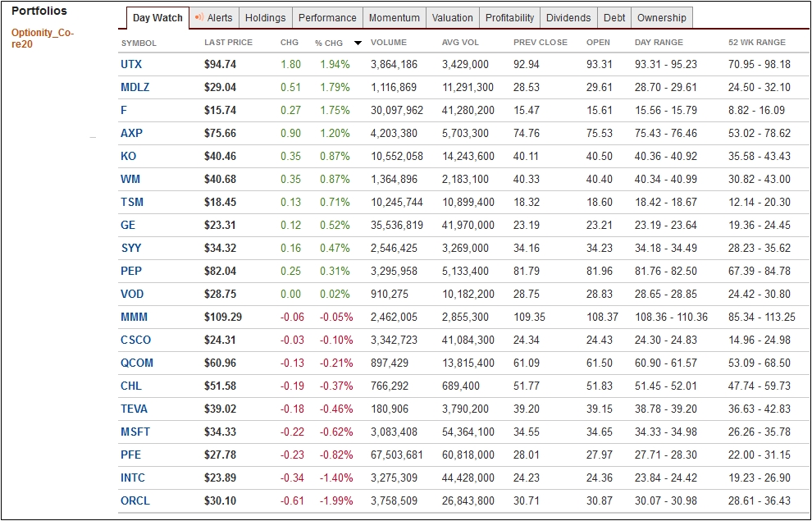Click PEP 52 week range 67.39 - 84.78
812x521 pixels.
coord(760,271)
